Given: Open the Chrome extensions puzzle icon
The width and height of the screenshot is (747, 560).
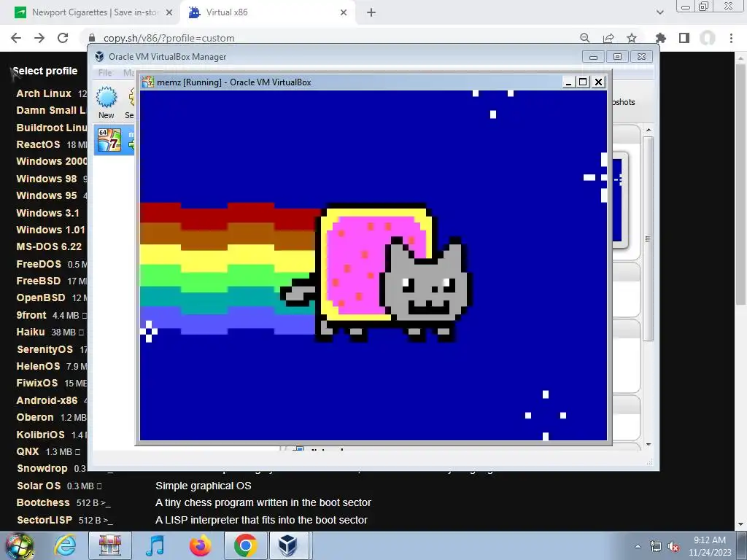Looking at the screenshot, I should pos(661,38).
